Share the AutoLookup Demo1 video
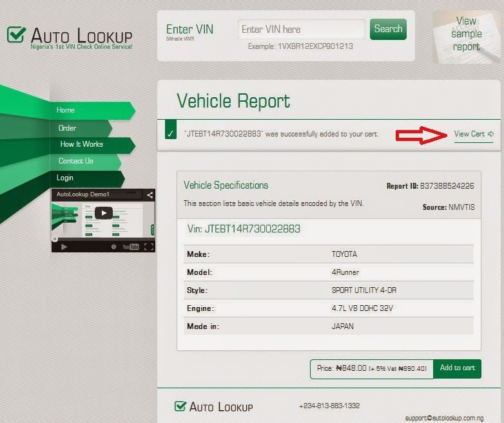 click(150, 195)
